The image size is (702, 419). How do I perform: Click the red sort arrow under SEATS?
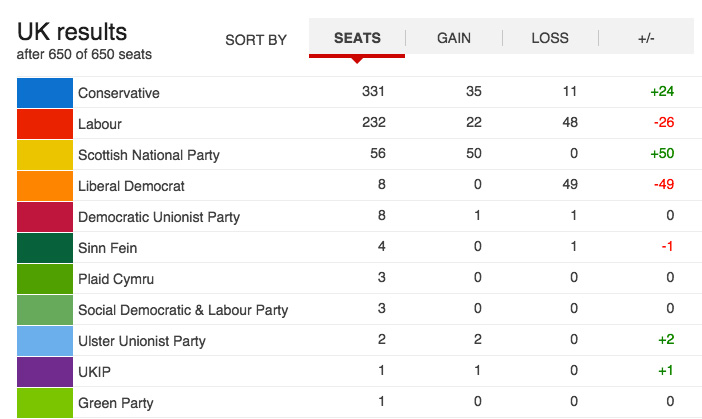(x=357, y=60)
